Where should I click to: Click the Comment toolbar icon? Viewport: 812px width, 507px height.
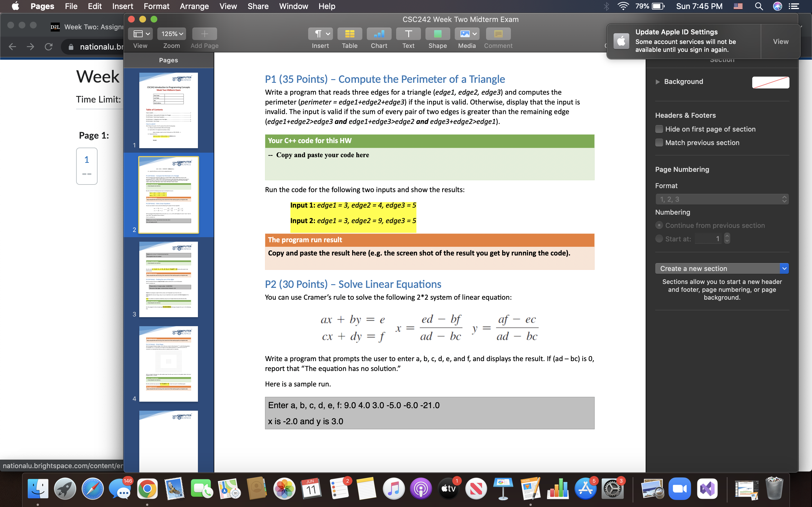497,33
